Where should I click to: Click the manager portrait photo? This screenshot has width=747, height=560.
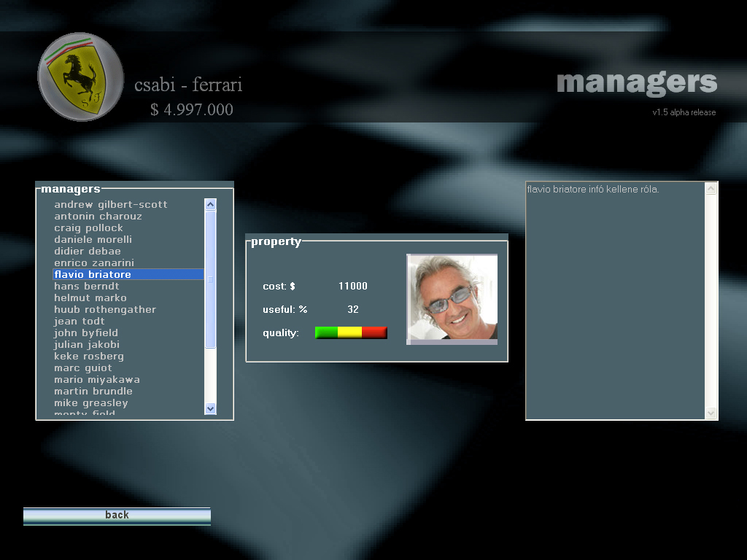452,297
